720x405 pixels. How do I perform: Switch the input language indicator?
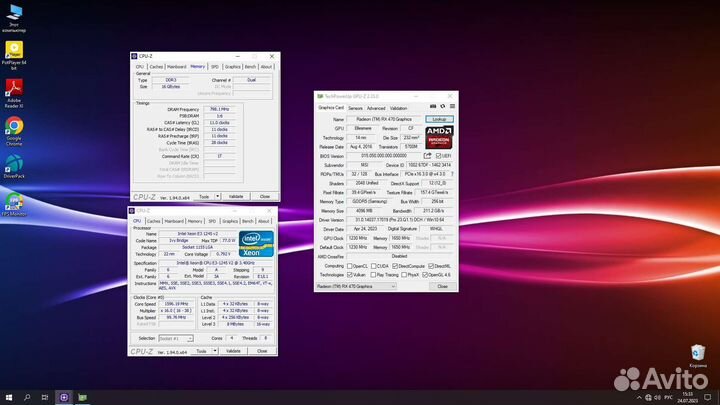click(668, 398)
